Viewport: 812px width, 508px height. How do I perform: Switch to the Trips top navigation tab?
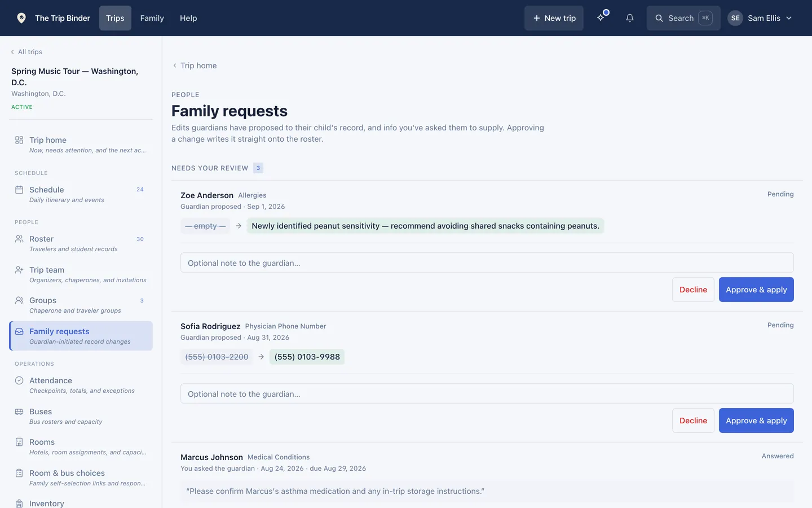[115, 18]
